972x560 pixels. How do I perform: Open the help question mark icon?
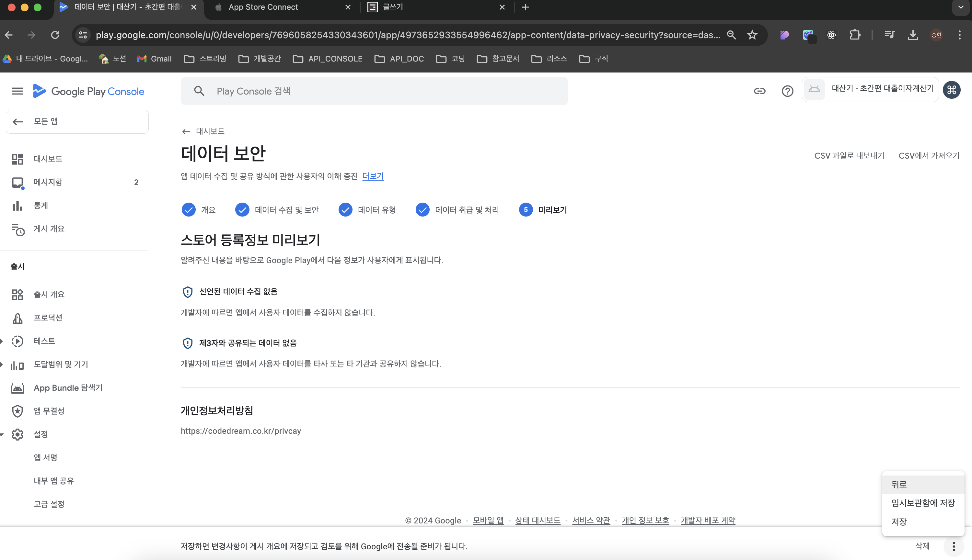[x=787, y=91]
